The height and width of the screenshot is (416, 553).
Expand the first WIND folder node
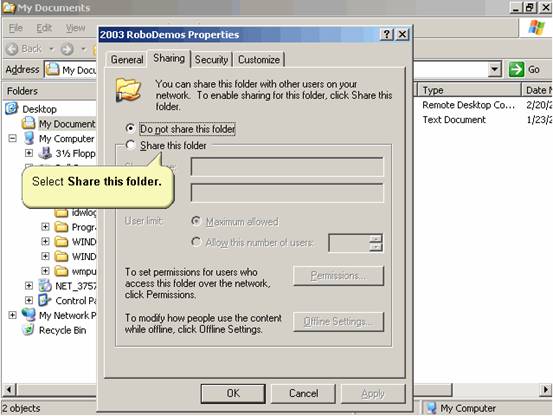click(45, 241)
